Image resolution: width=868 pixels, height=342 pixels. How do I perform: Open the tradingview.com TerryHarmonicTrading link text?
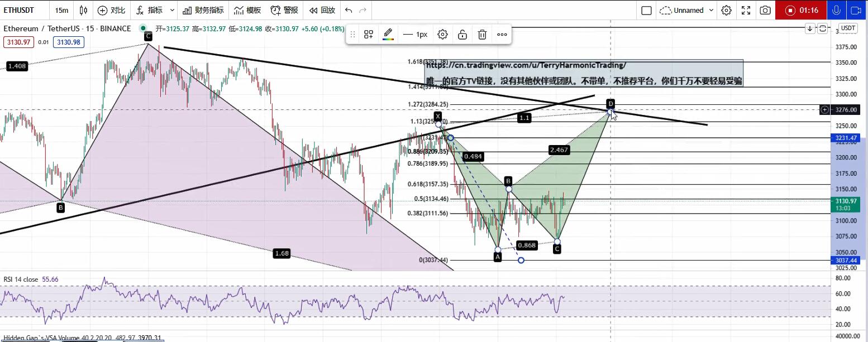(x=526, y=65)
